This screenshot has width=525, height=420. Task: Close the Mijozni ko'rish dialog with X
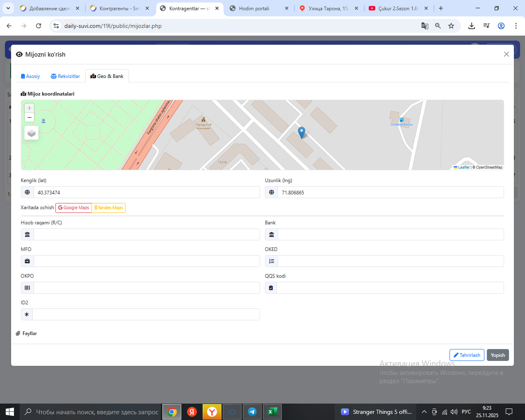click(x=506, y=54)
